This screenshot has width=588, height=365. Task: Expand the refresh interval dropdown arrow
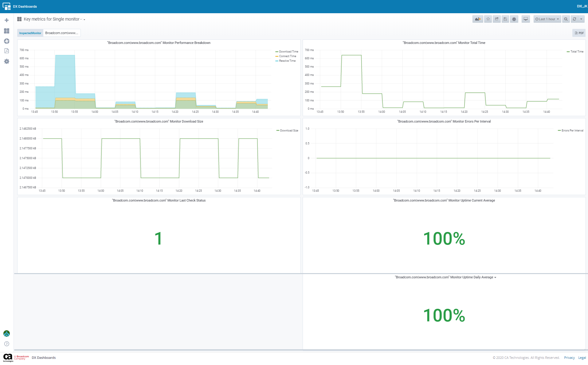point(581,19)
